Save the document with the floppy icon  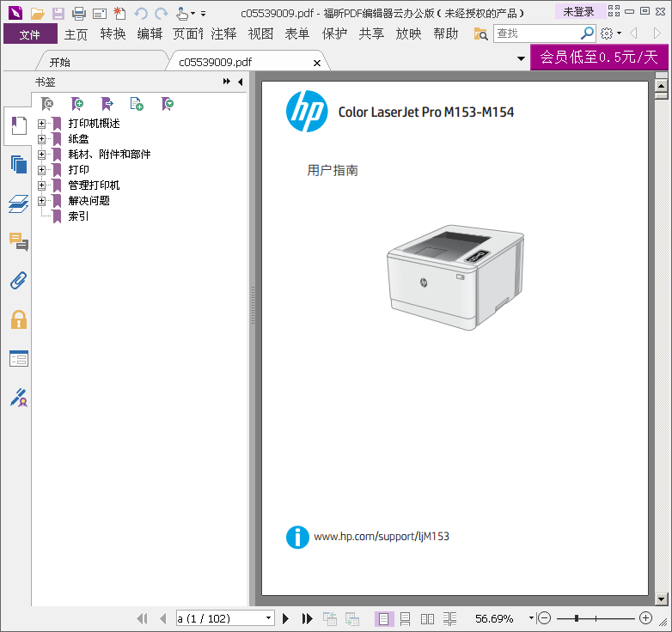[x=58, y=14]
